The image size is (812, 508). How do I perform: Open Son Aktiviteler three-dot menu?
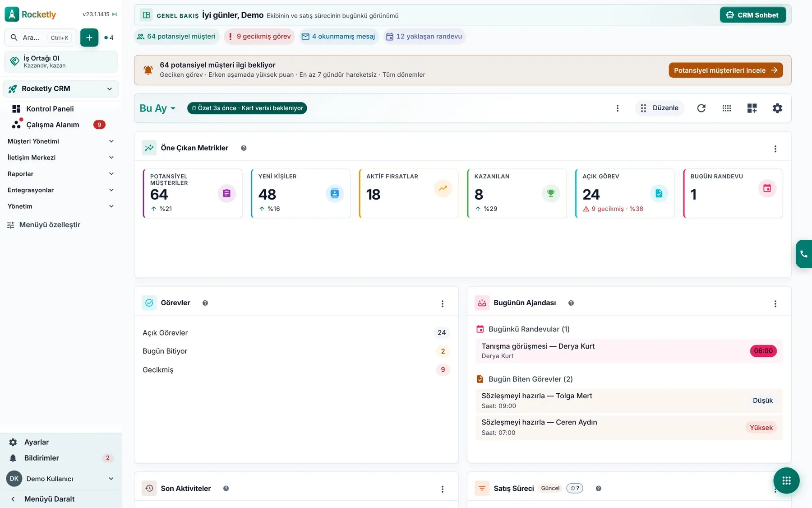coord(442,489)
